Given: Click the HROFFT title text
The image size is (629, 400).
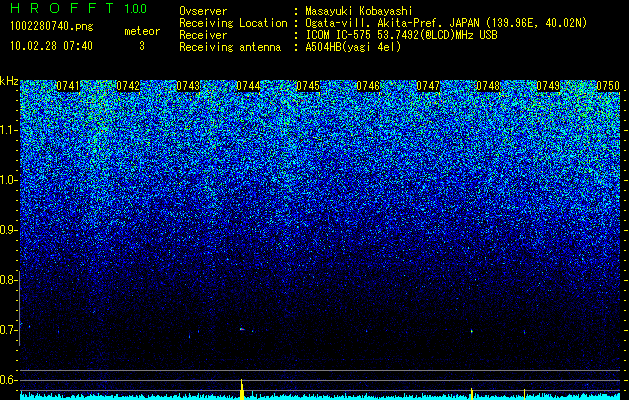Looking at the screenshot, I should [62, 8].
